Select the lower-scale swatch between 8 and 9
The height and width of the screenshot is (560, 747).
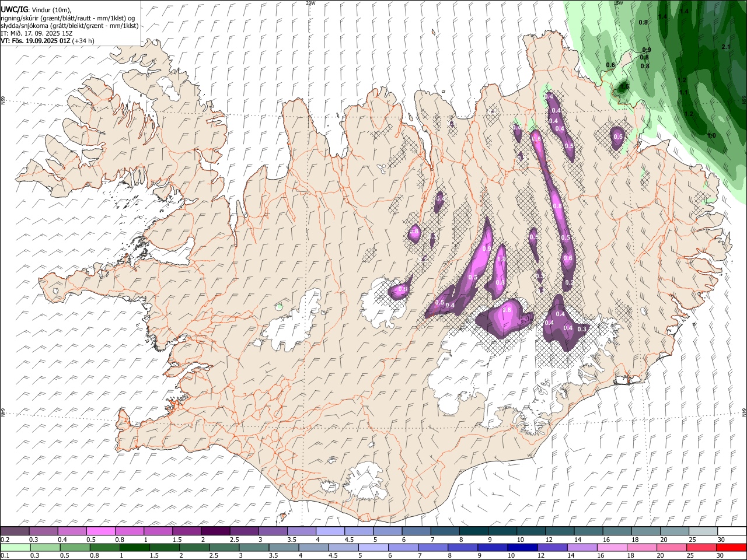pos(463,547)
